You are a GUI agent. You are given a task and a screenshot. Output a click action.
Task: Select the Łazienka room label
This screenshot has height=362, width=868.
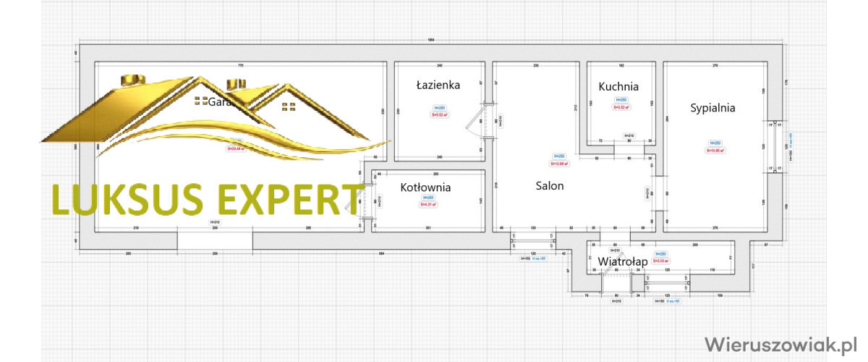click(x=438, y=85)
